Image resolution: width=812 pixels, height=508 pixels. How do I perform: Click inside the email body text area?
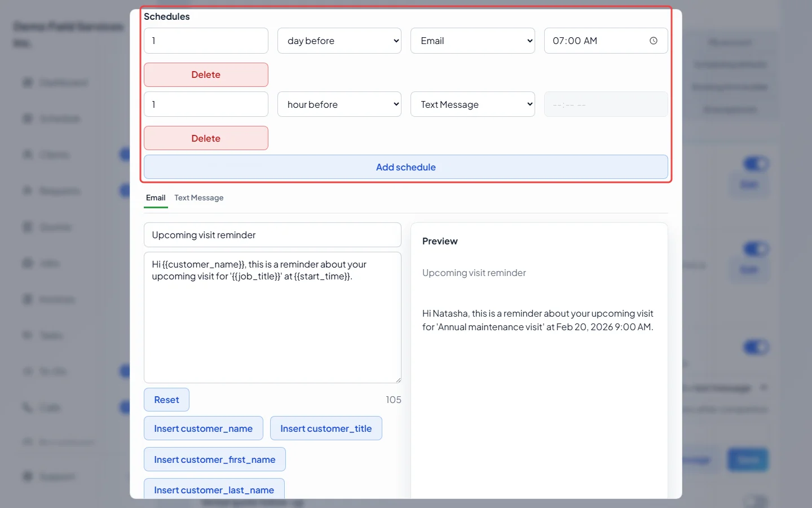[272, 318]
